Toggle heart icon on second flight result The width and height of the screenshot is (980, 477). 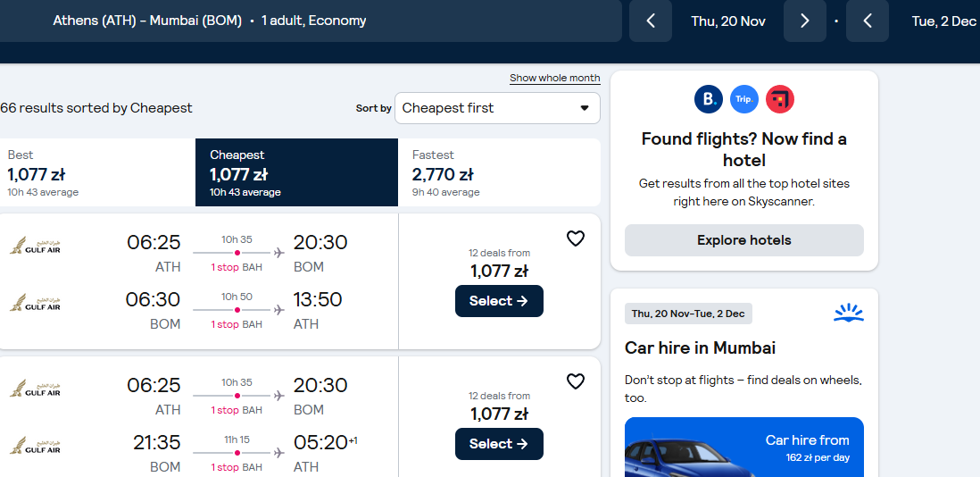click(x=575, y=381)
